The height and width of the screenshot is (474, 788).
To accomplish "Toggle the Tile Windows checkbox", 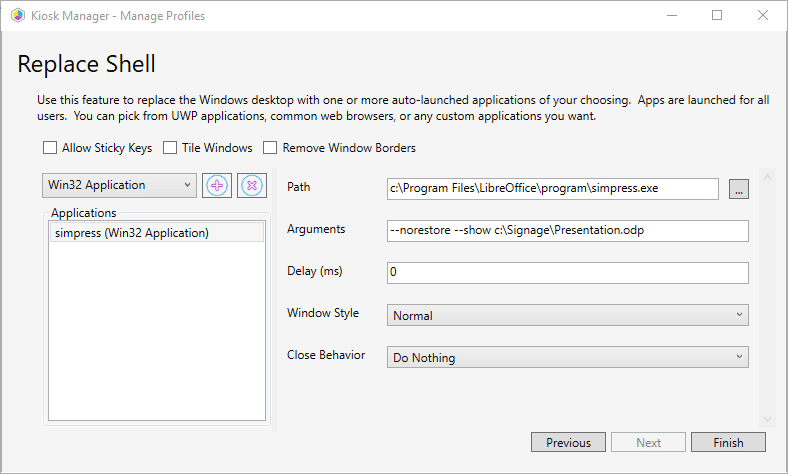I will pos(170,148).
